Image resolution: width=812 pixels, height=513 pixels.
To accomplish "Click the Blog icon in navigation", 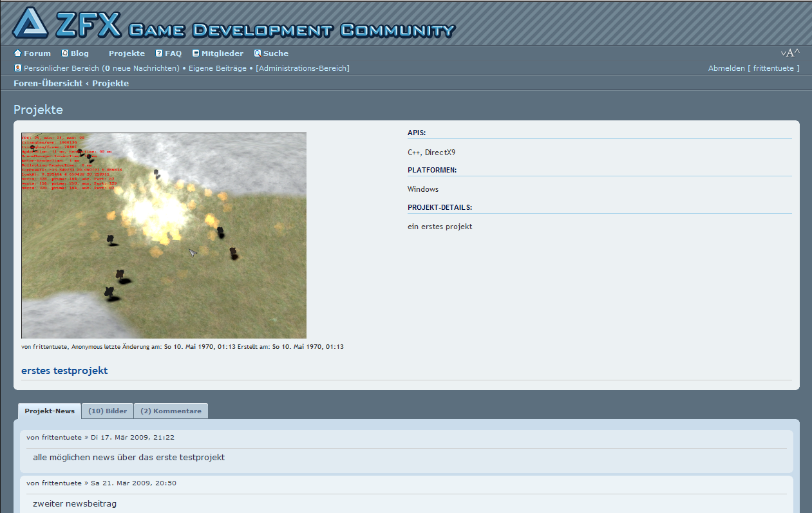I will tap(65, 53).
